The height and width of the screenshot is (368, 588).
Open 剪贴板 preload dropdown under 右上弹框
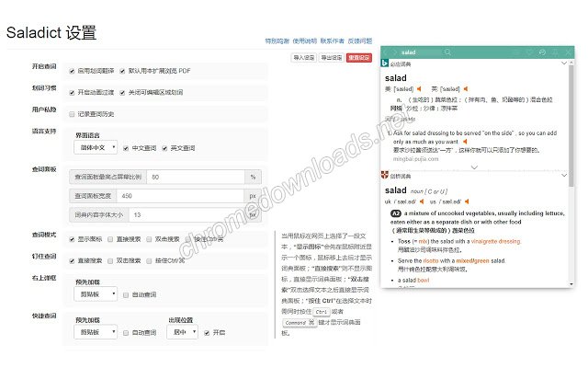[96, 294]
